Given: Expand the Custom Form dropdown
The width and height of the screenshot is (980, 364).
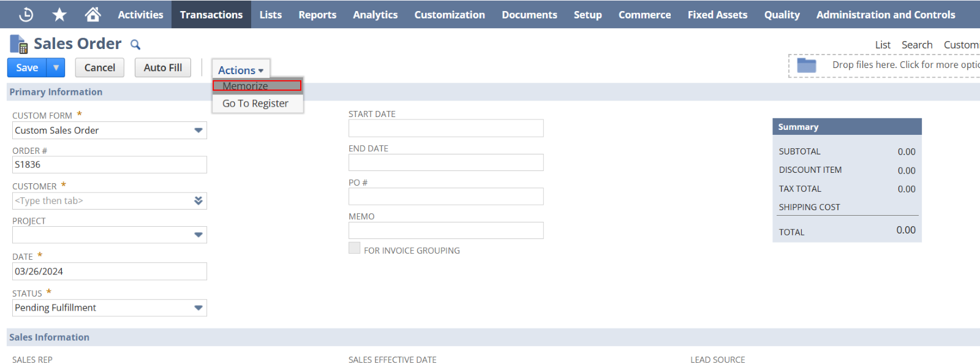Looking at the screenshot, I should [x=198, y=131].
